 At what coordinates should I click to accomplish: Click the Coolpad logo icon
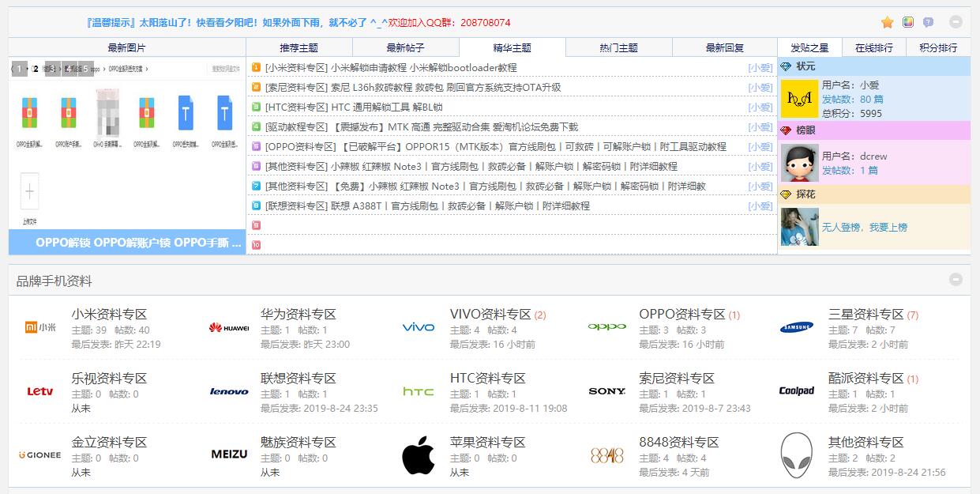797,390
